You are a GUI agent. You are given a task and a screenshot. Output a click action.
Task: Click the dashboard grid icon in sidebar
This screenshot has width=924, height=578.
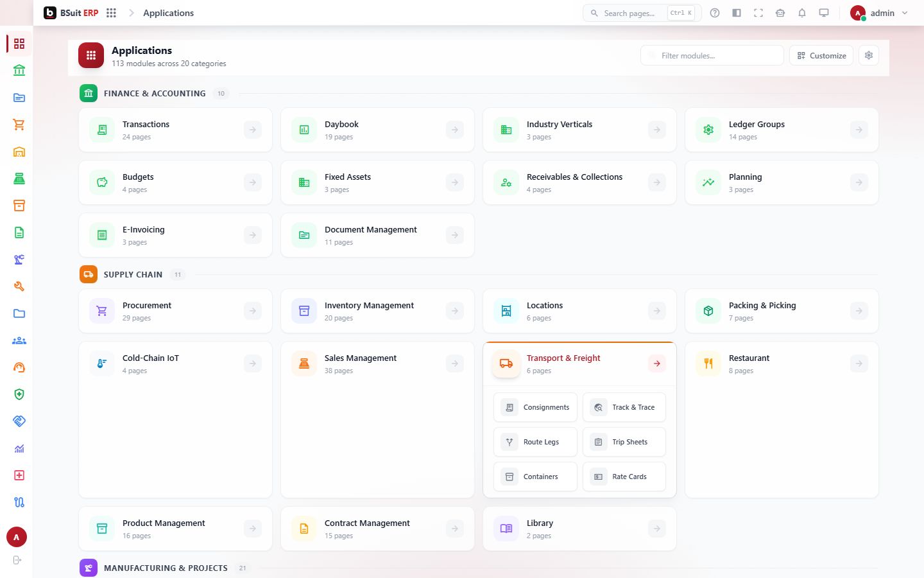[x=19, y=44]
